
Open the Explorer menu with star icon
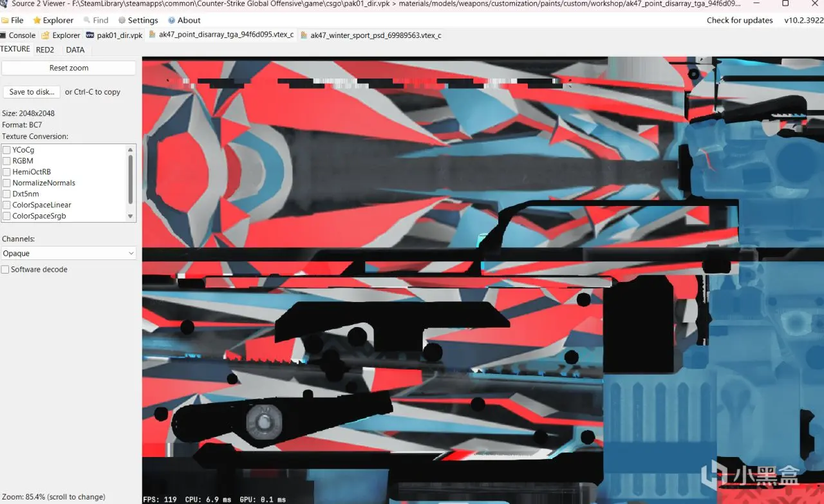click(x=53, y=20)
